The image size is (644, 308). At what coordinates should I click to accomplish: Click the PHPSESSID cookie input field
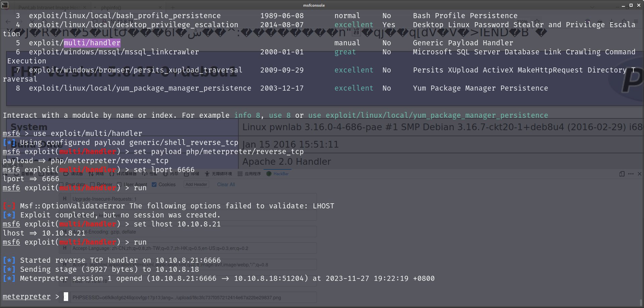(x=193, y=298)
